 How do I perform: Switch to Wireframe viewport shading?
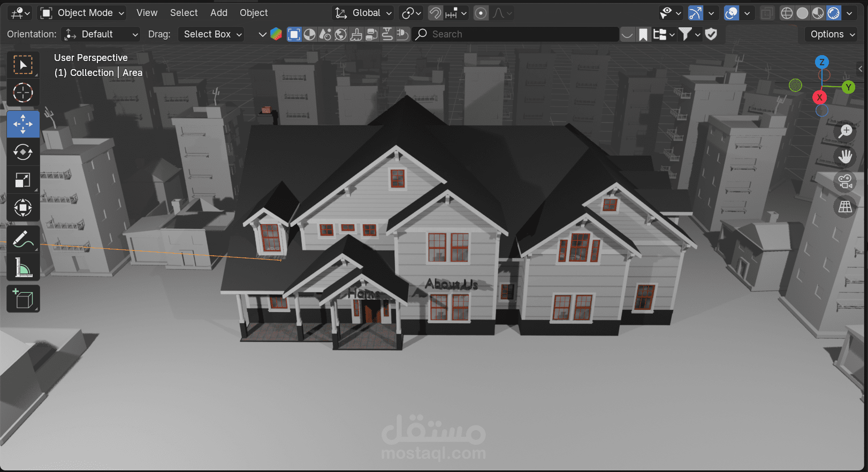[787, 13]
